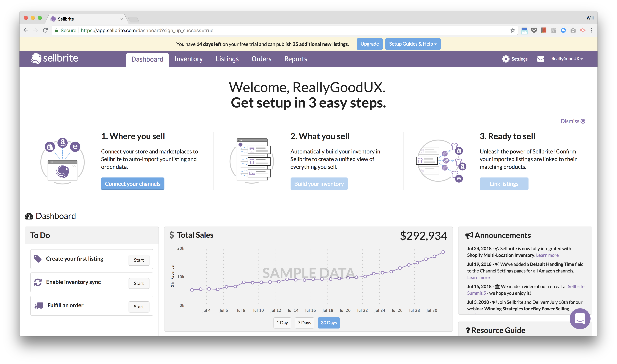Start Create your first listing
Viewport: 617px width, 364px height.
click(139, 260)
